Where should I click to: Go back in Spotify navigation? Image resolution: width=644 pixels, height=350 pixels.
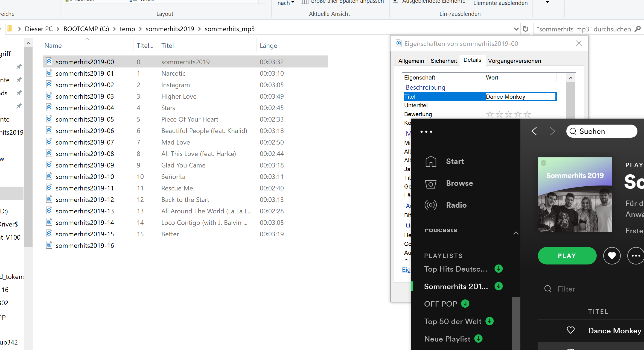(x=534, y=131)
